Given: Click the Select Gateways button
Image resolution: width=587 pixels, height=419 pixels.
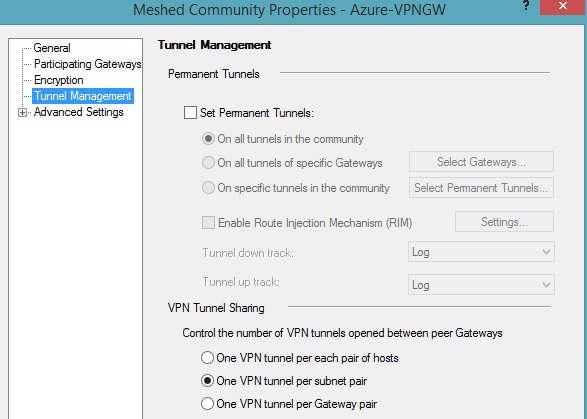Looking at the screenshot, I should (481, 162).
